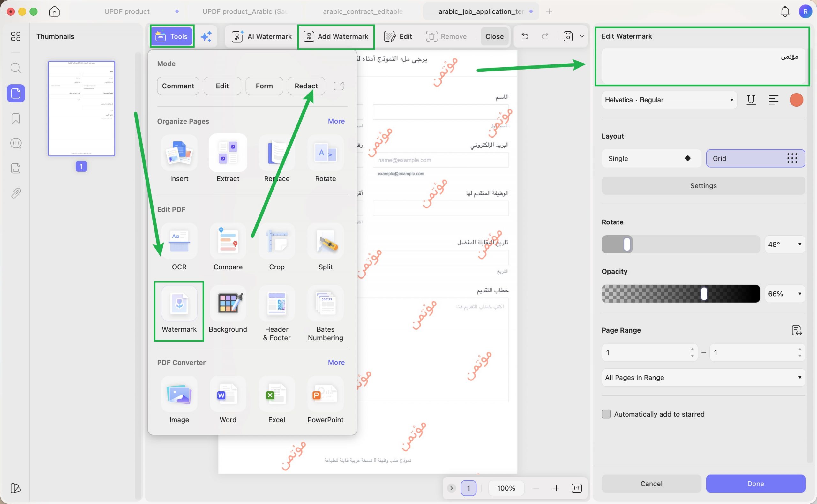The width and height of the screenshot is (817, 504).
Task: Click the redo arrow
Action: [x=545, y=36]
